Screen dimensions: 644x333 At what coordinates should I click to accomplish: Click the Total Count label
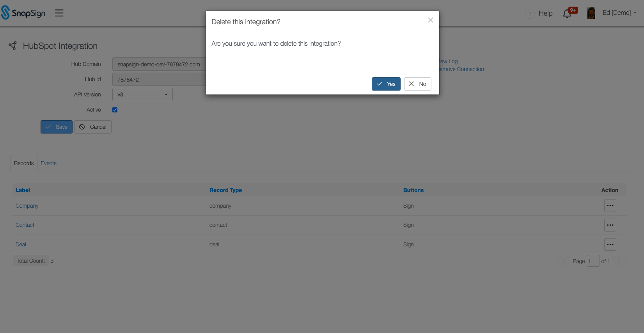pyautogui.click(x=31, y=261)
